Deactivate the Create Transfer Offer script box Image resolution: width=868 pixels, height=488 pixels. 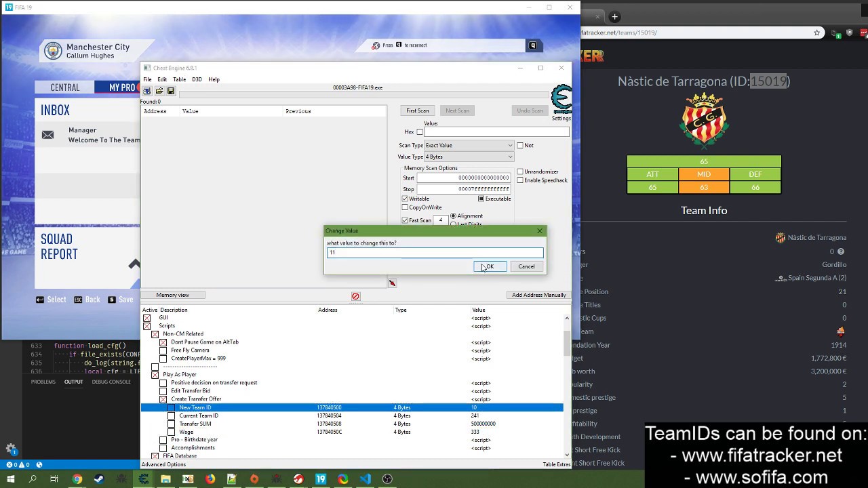pyautogui.click(x=163, y=399)
